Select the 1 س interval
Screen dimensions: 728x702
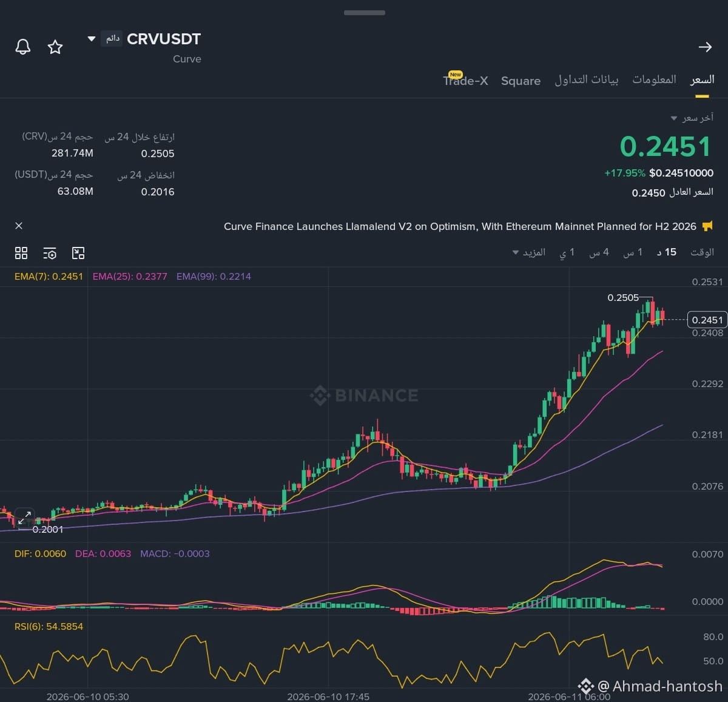(633, 252)
